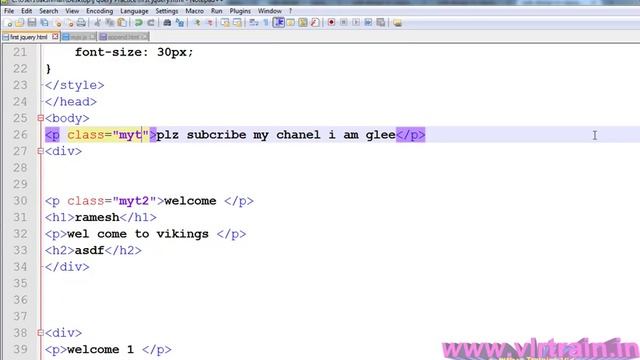This screenshot has height=360, width=640.
Task: Close the first jquery.html tab
Action: coord(55,37)
